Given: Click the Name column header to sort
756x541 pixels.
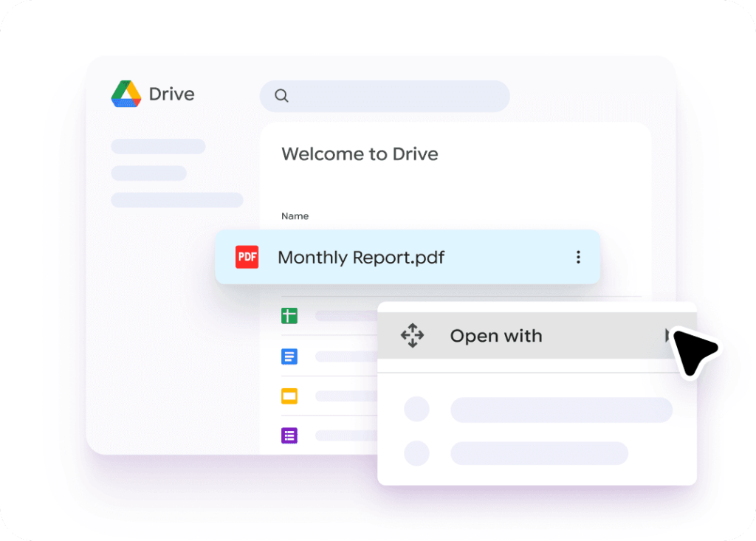Looking at the screenshot, I should tap(295, 216).
